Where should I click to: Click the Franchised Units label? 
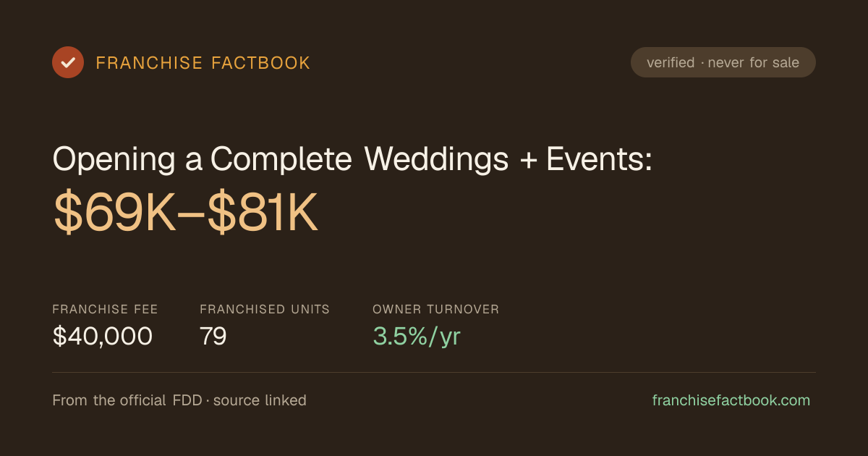265,309
